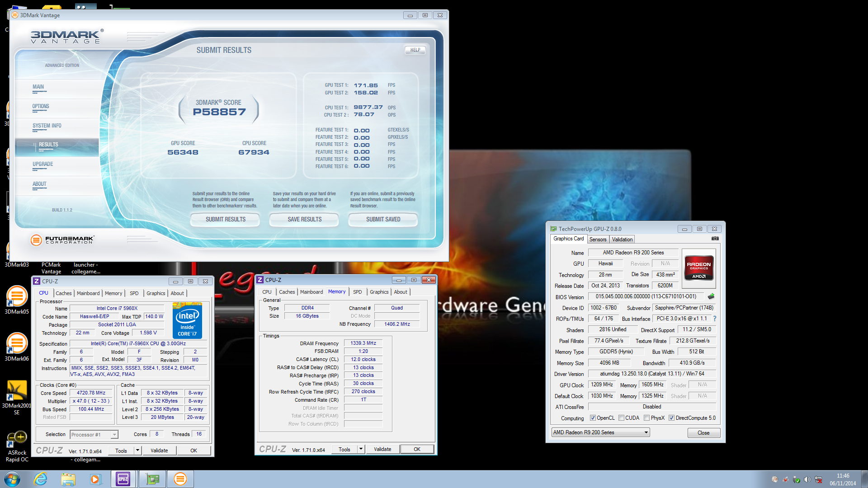Click the GPU-Z BIOS Version field

coord(646,297)
